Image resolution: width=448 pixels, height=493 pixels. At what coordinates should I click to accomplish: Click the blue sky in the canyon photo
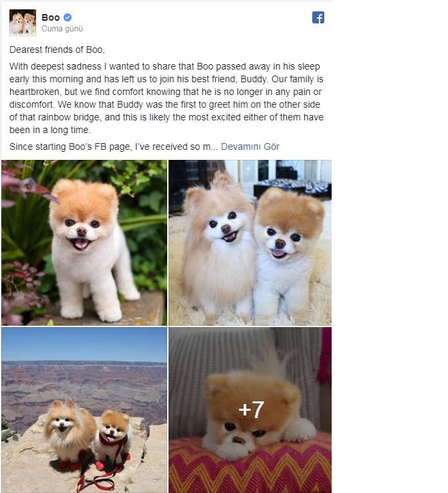pyautogui.click(x=84, y=344)
